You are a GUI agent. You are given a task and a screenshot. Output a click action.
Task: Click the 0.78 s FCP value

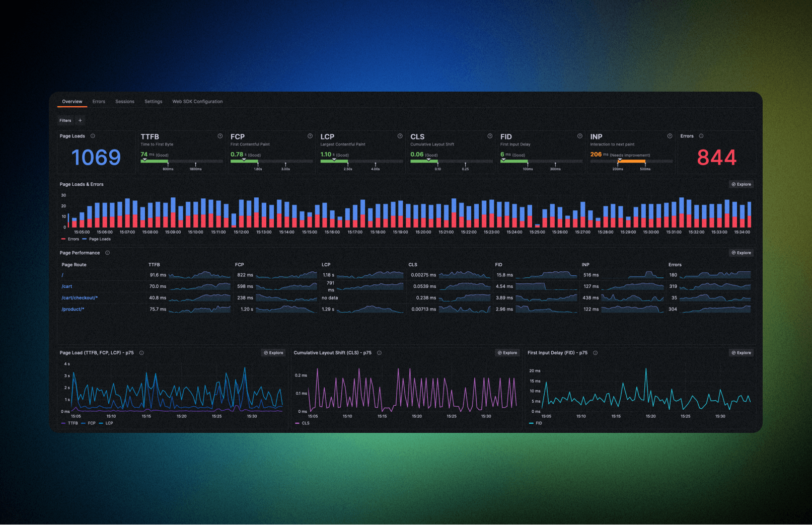239,155
